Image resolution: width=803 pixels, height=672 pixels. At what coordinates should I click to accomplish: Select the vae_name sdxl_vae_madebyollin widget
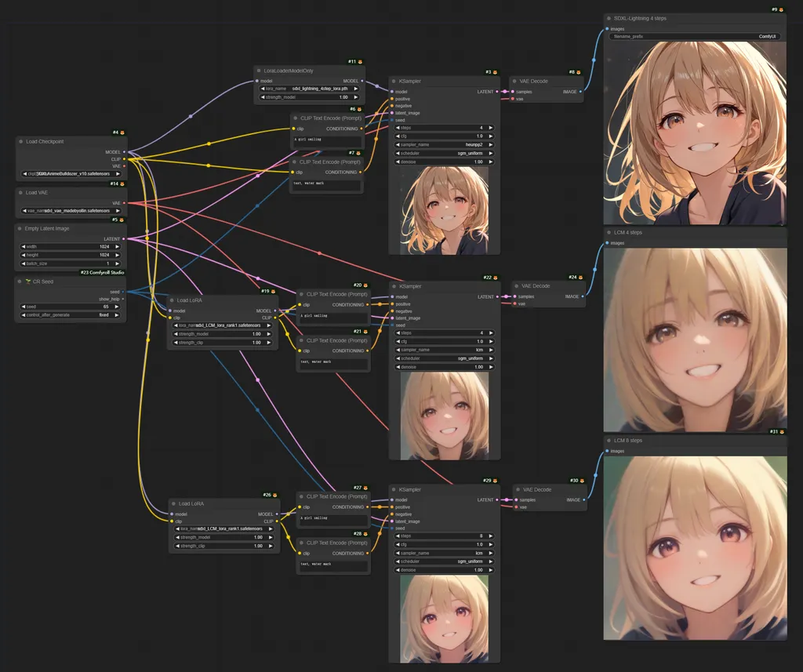[71, 209]
